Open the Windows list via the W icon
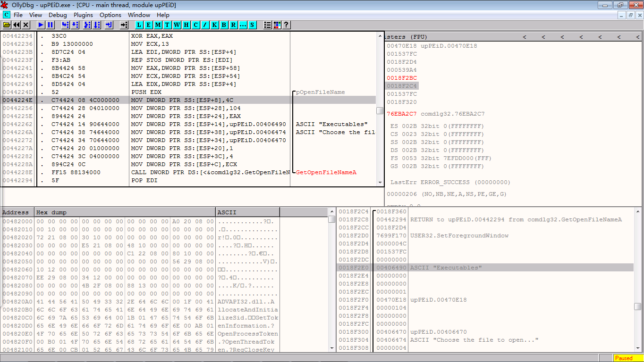The width and height of the screenshot is (644, 362). [x=177, y=25]
